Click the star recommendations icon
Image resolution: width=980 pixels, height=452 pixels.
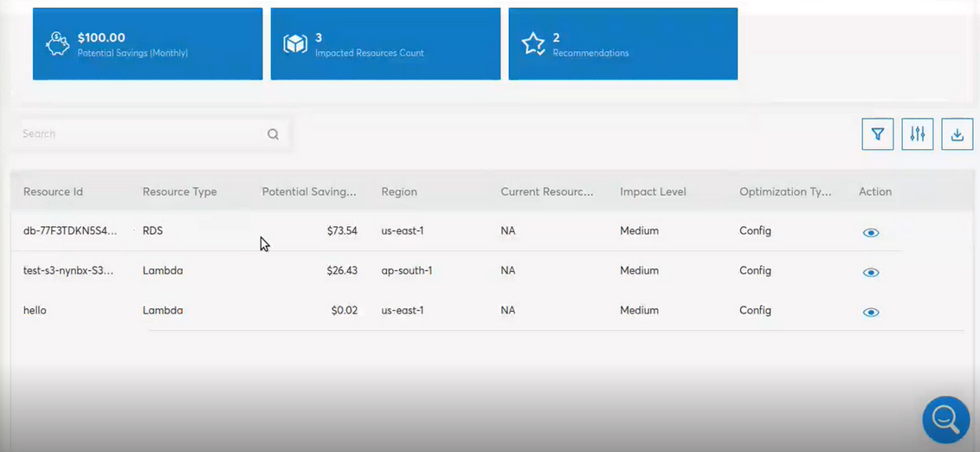533,44
